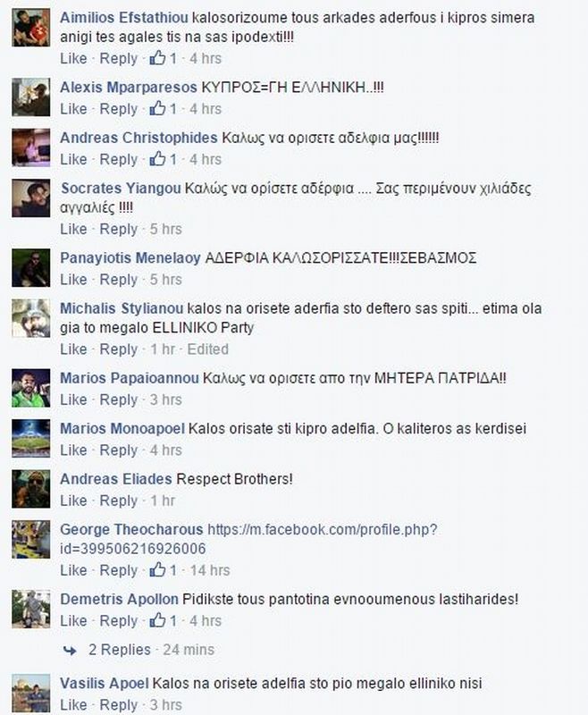Image resolution: width=588 pixels, height=715 pixels.
Task: Click thumbs-up icon on Demetris Apollon's comment
Action: (157, 620)
